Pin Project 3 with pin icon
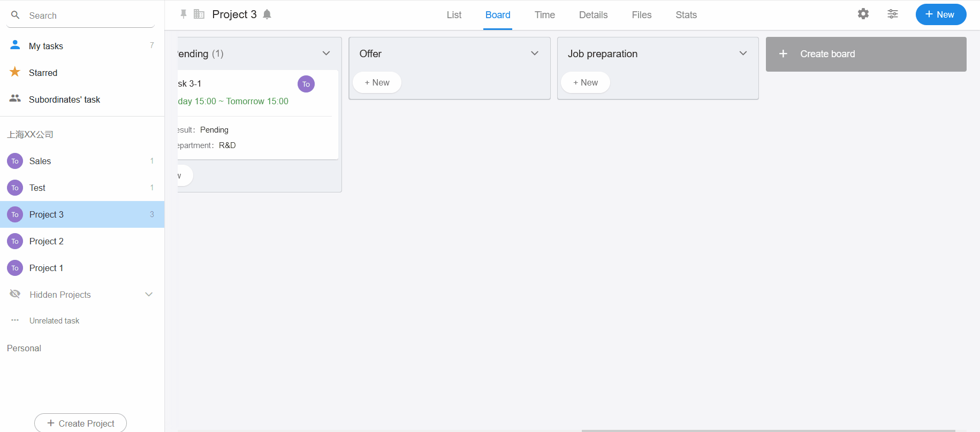This screenshot has height=432, width=980. pos(184,14)
